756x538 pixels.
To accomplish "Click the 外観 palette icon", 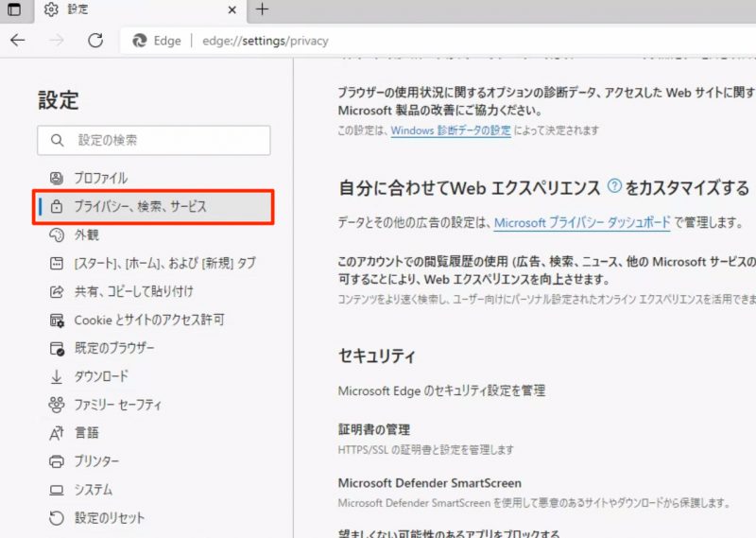I will [57, 235].
